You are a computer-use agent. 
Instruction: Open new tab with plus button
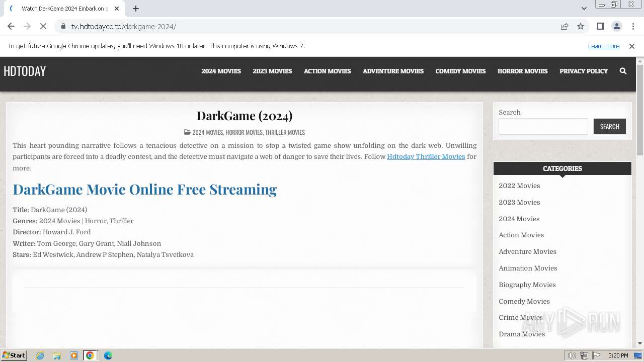point(136,9)
